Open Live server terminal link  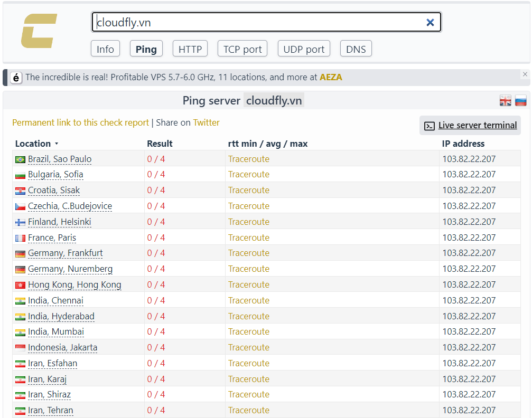click(478, 125)
